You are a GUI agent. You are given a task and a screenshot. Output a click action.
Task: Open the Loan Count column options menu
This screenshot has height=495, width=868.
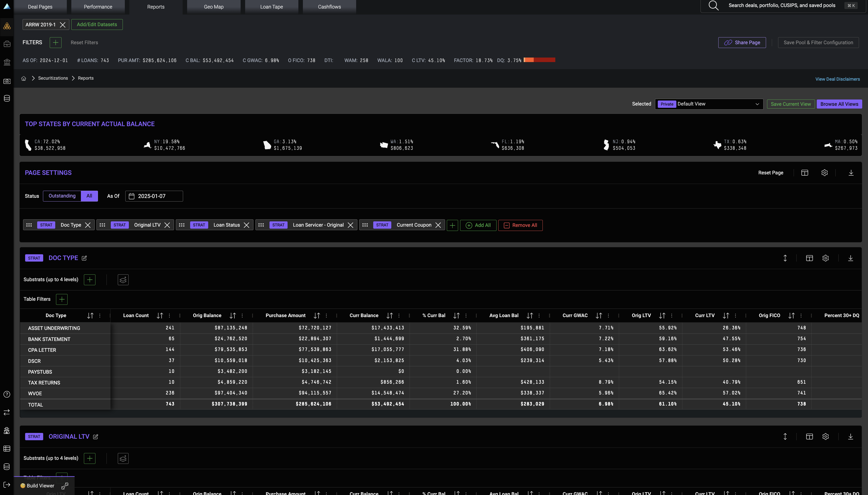tap(170, 316)
